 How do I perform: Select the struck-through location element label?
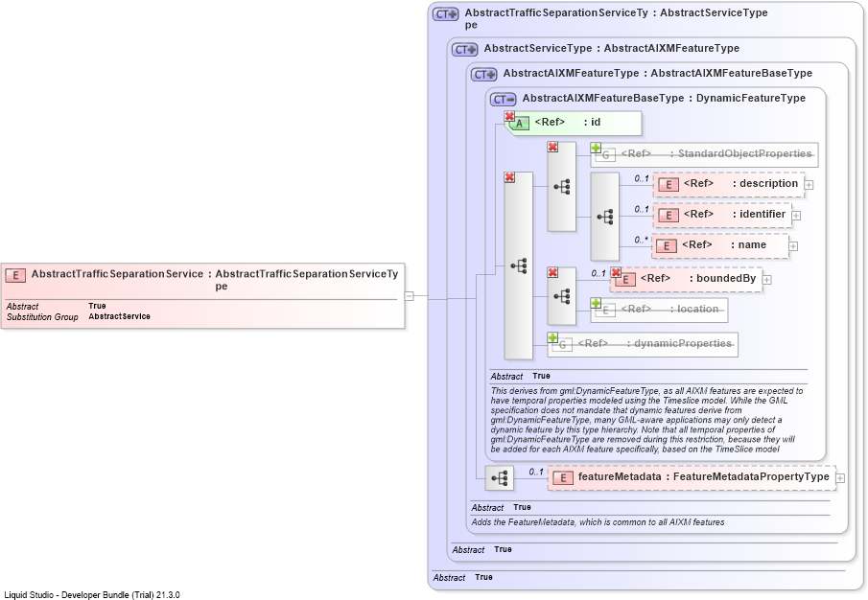[x=669, y=310]
